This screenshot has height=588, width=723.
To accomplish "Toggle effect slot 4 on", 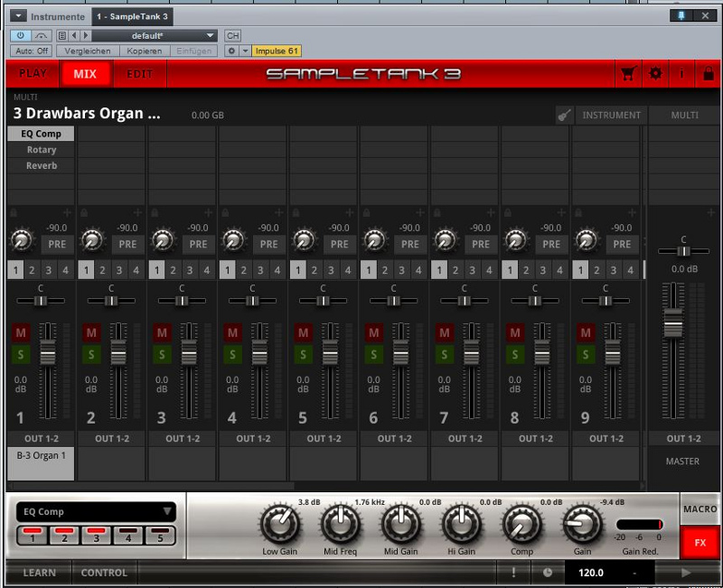I will [128, 536].
